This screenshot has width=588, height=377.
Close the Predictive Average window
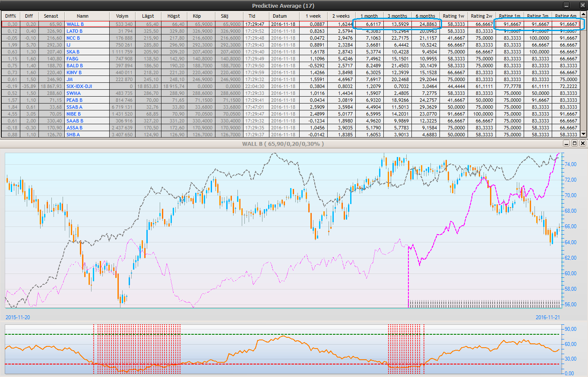(583, 5)
